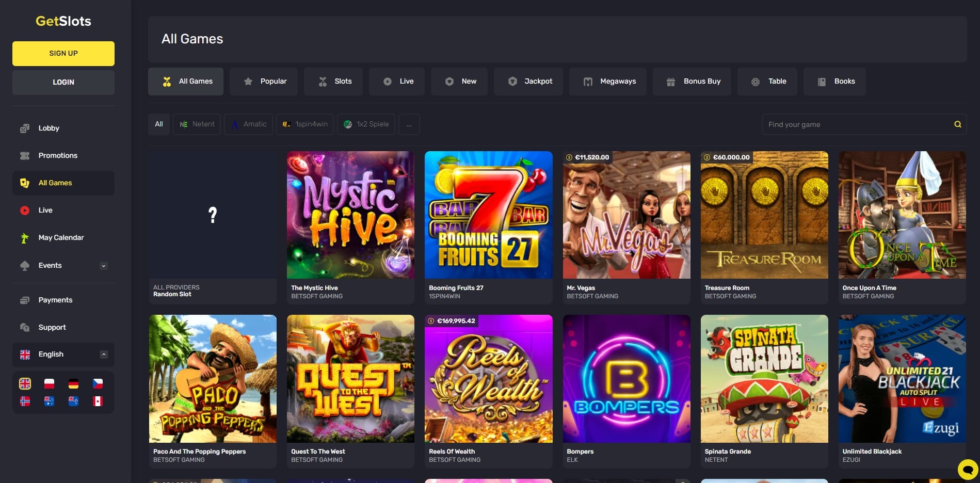Click the book icon on the Books tab
980x483 pixels.
click(x=822, y=82)
